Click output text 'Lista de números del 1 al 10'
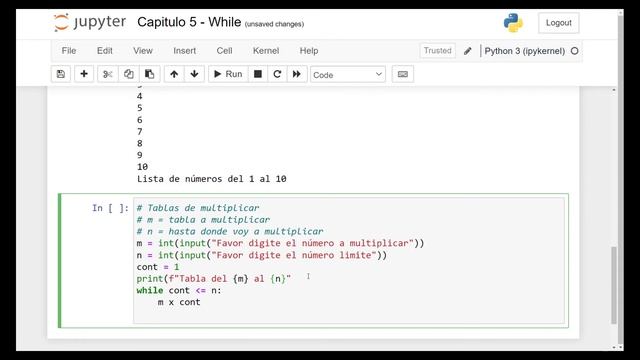Screen dimensions: 640x360 211,179
